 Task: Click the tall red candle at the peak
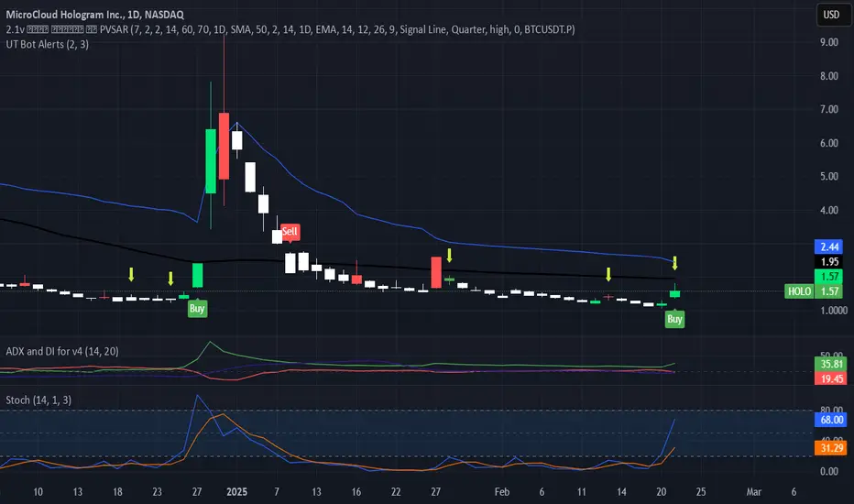click(x=224, y=146)
